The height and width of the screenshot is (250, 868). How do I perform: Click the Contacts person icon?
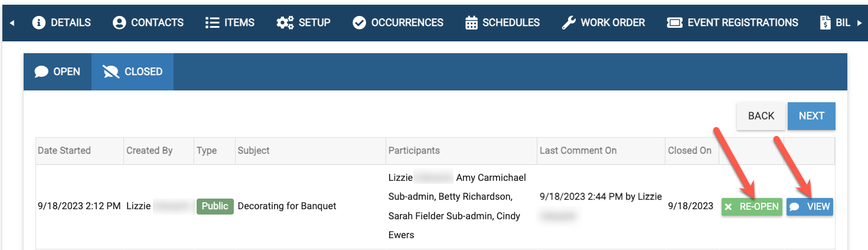119,23
